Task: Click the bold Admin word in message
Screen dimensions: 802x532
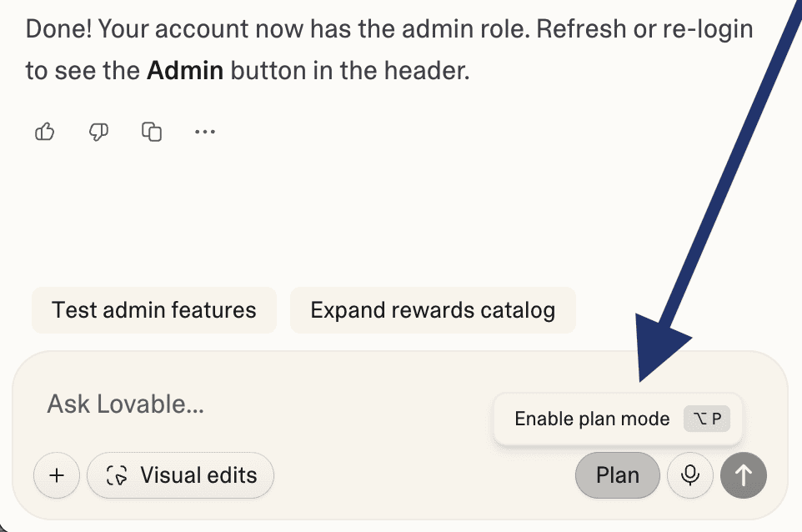Action: 185,71
